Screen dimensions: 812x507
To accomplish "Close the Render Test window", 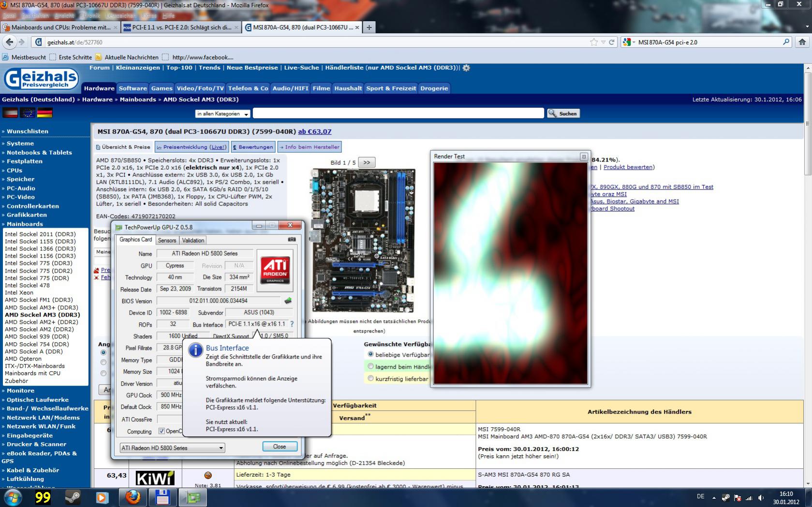I will point(584,157).
